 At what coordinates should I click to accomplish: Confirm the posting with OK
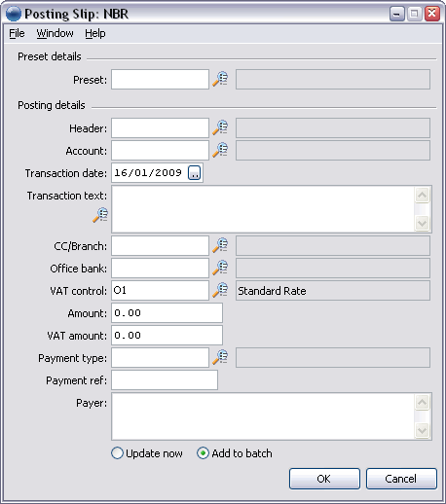324,479
